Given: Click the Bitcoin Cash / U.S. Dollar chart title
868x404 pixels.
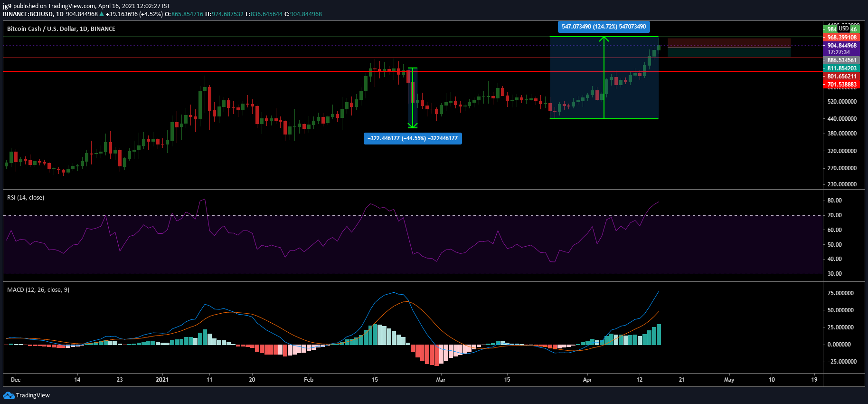Looking at the screenshot, I should click(61, 29).
